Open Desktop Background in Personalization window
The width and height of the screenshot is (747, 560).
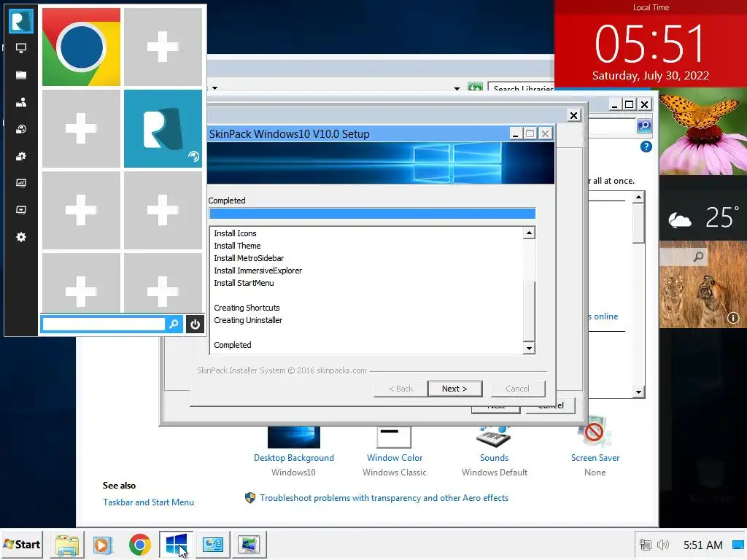point(293,458)
